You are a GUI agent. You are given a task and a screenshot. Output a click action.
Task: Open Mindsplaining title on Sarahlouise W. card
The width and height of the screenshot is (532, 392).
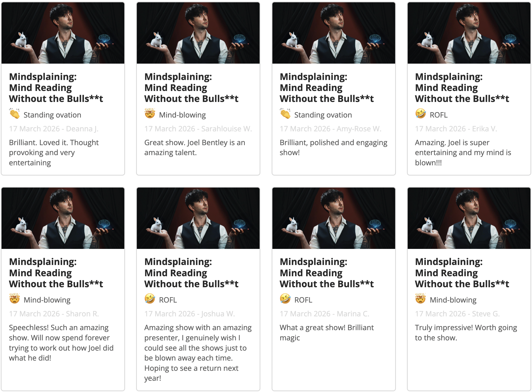[191, 88]
